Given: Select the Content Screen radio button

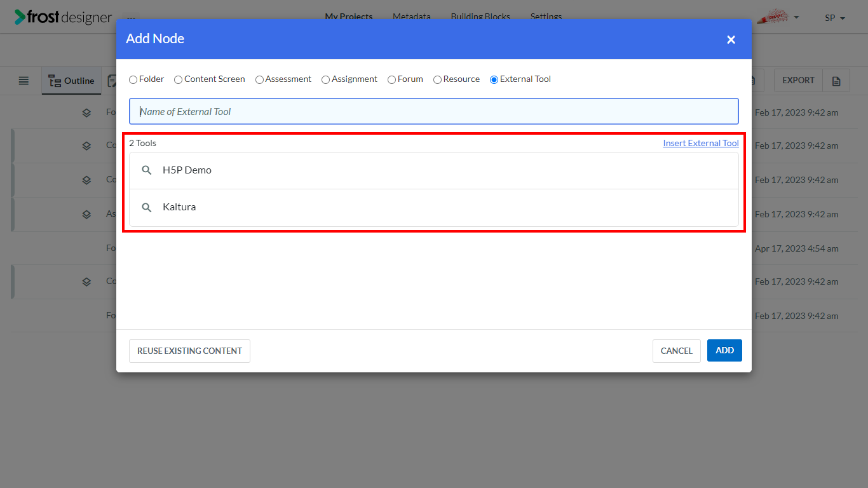Looking at the screenshot, I should click(x=178, y=79).
